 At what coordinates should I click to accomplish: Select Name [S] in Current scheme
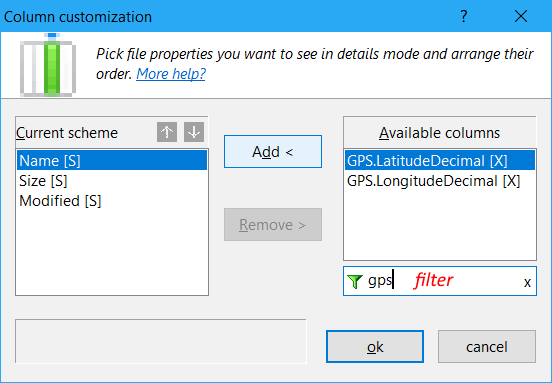pyautogui.click(x=112, y=161)
